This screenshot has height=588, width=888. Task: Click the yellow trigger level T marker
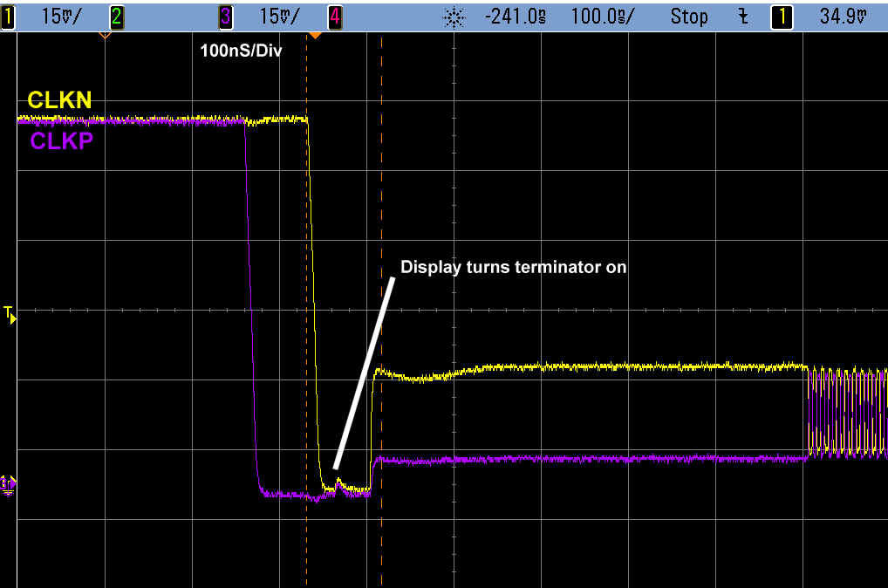(x=10, y=313)
